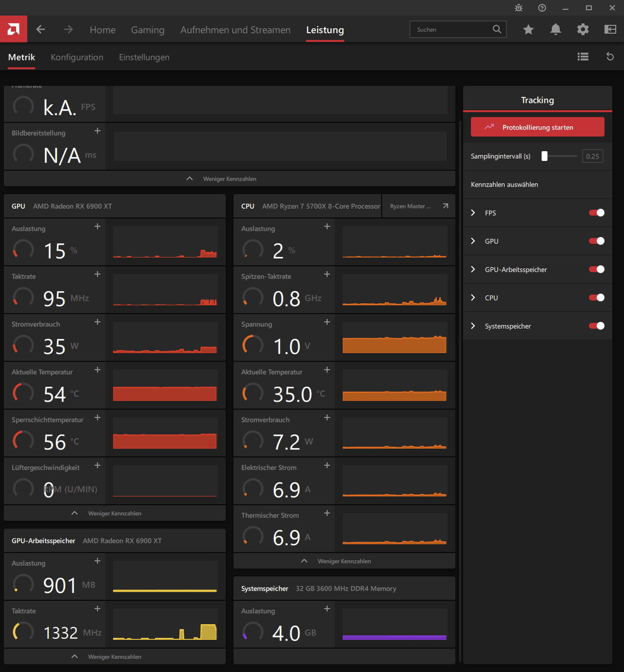The width and height of the screenshot is (624, 672).
Task: Open the Home tab
Action: click(103, 30)
